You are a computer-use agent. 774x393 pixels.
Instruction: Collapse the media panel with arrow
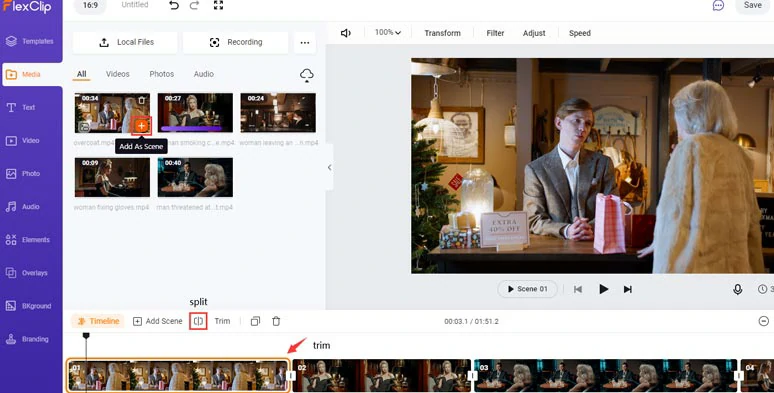point(329,167)
